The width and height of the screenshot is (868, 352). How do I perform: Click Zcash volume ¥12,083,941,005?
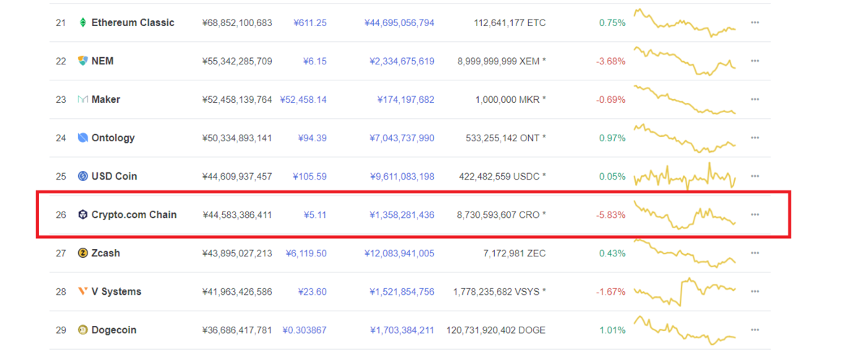[x=399, y=253]
